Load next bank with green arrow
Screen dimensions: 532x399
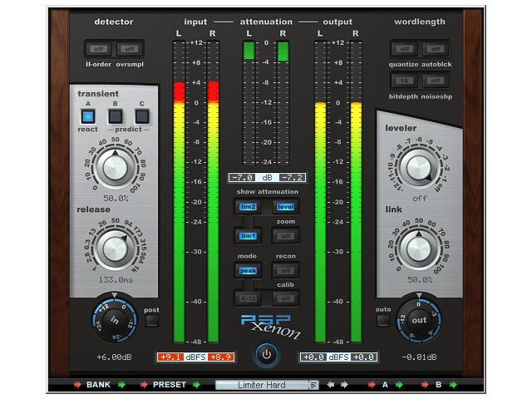click(121, 385)
